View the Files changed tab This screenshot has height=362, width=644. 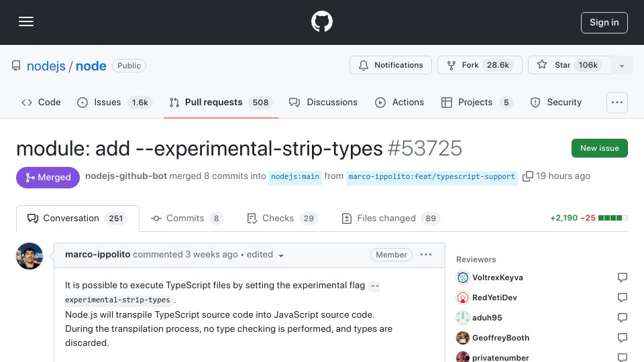390,219
